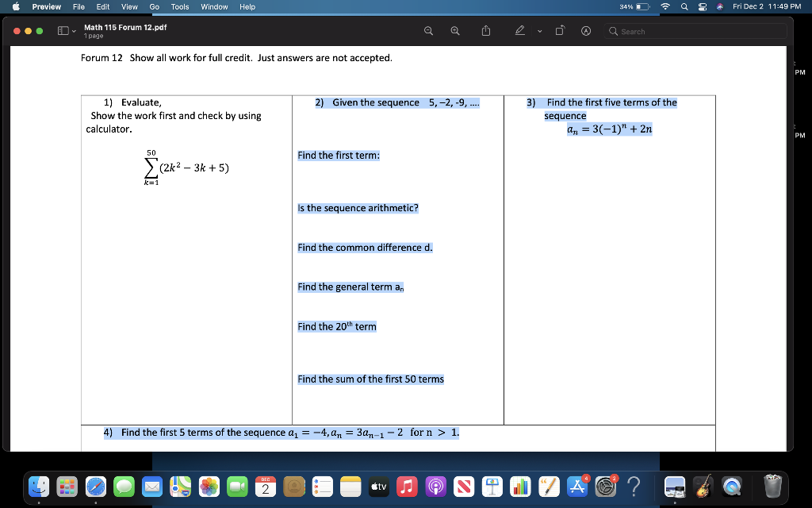Open Keynote from the dock
The image size is (812, 508).
(492, 487)
